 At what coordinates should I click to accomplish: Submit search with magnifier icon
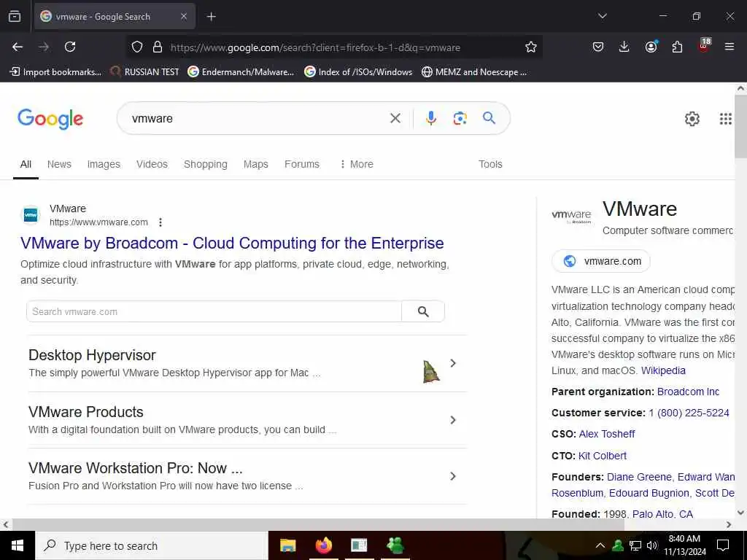pos(489,118)
